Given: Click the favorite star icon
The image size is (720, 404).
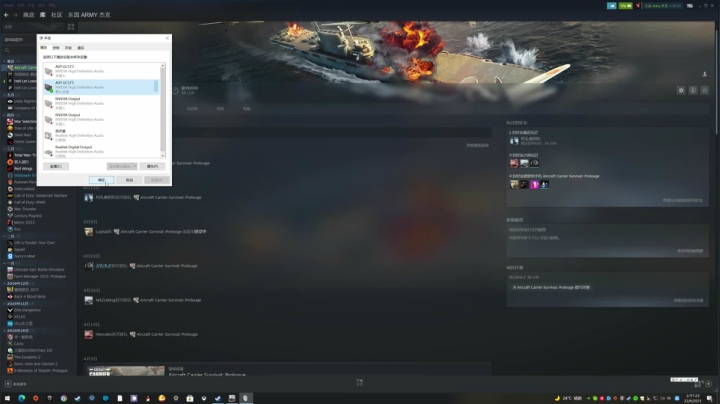Looking at the screenshot, I should (x=705, y=90).
